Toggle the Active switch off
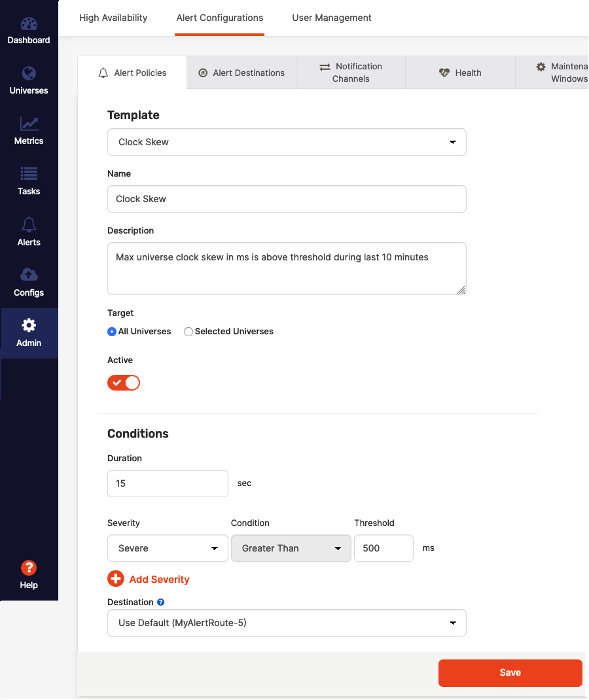The height and width of the screenshot is (700, 589). click(124, 383)
